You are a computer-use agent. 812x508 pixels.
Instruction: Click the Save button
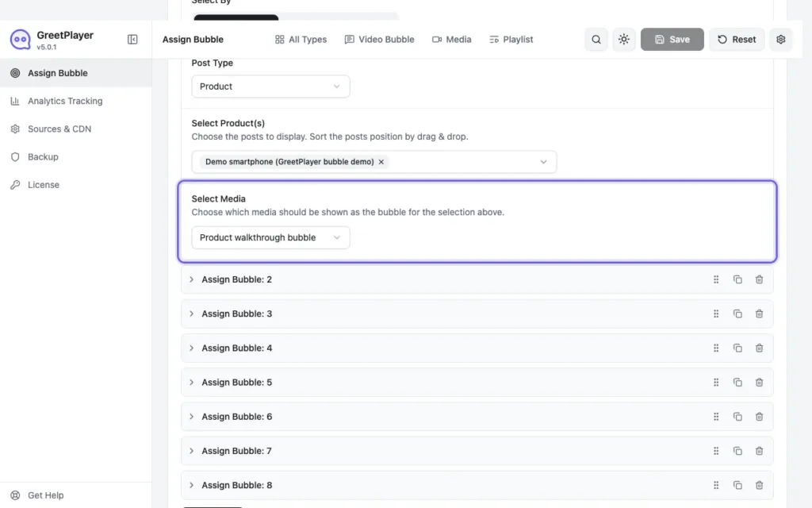click(672, 40)
